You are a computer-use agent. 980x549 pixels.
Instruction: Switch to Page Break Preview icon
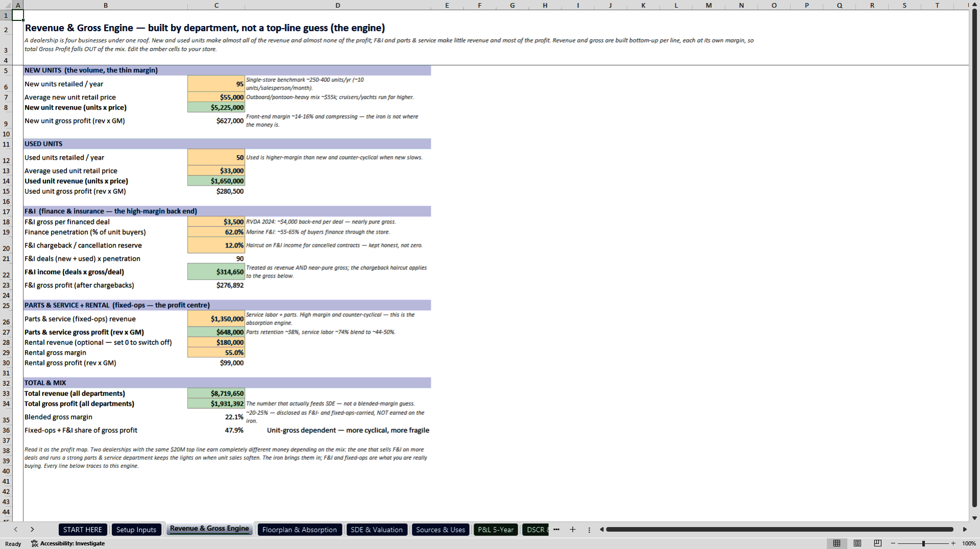pos(877,543)
